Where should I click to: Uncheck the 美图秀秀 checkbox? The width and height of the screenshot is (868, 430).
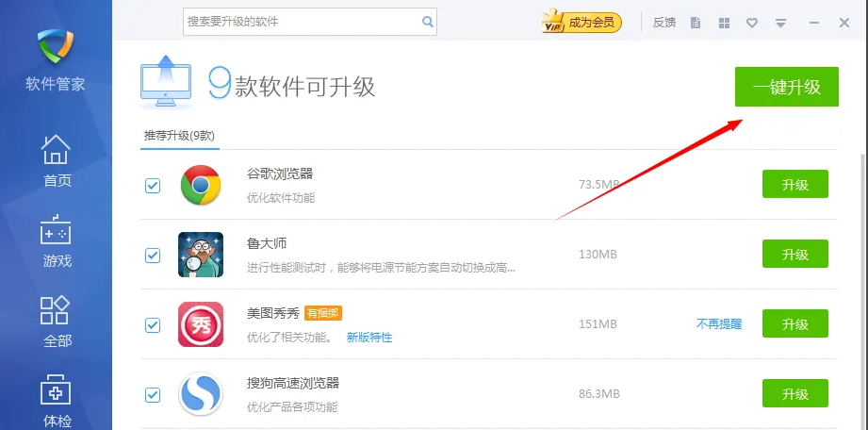tap(153, 324)
